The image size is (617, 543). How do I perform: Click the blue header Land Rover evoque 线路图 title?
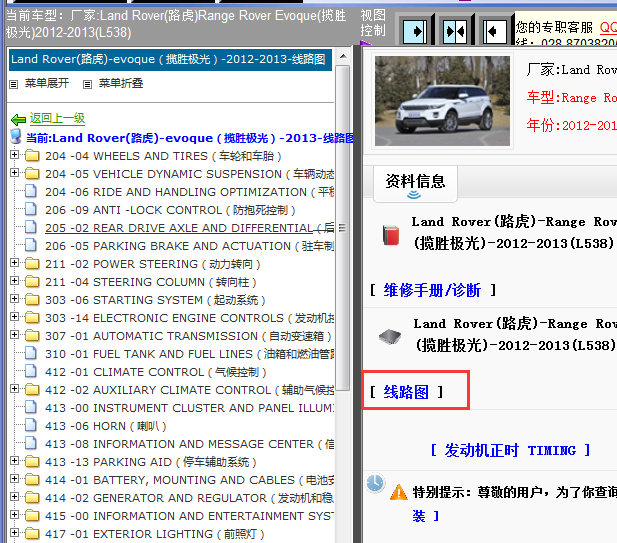pos(168,59)
